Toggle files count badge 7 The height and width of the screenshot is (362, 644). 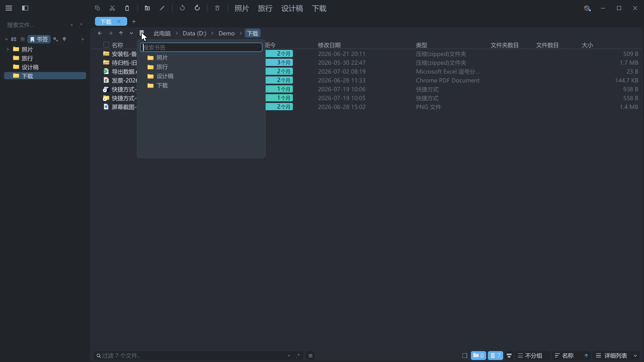click(x=495, y=356)
